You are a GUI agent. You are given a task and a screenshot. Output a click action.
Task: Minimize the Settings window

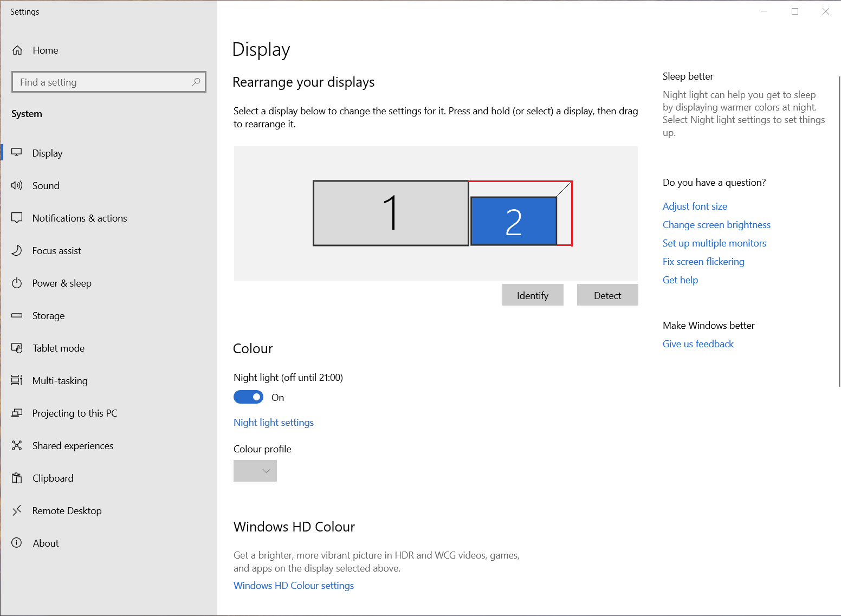point(764,11)
